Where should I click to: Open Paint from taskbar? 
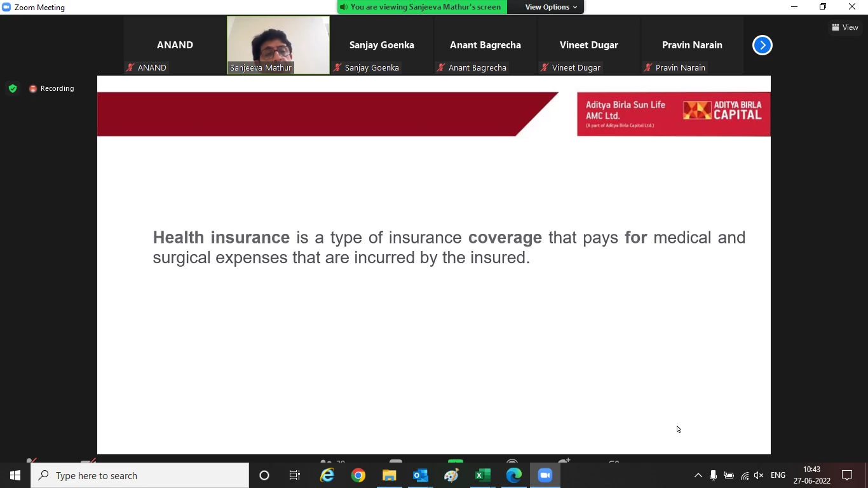pos(452,475)
